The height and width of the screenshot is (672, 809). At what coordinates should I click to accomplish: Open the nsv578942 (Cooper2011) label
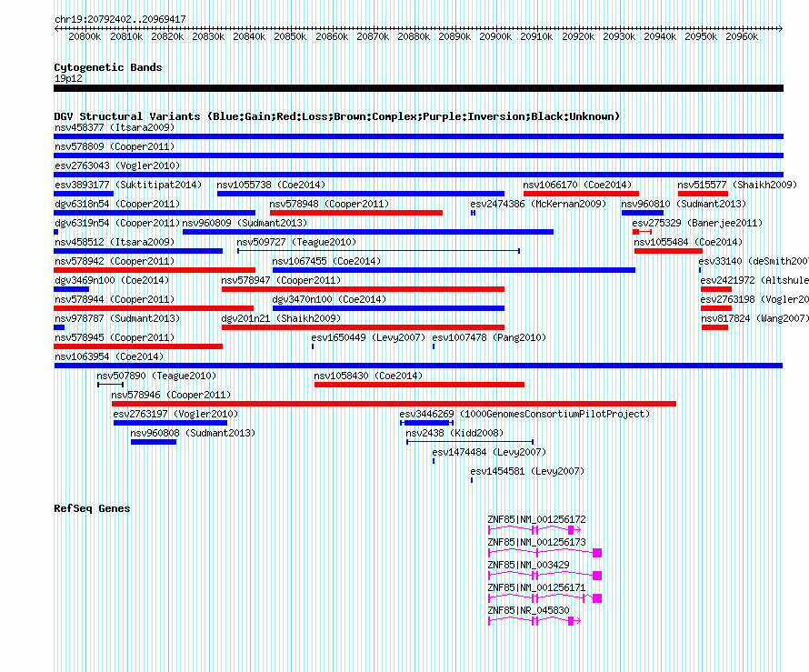(x=115, y=261)
